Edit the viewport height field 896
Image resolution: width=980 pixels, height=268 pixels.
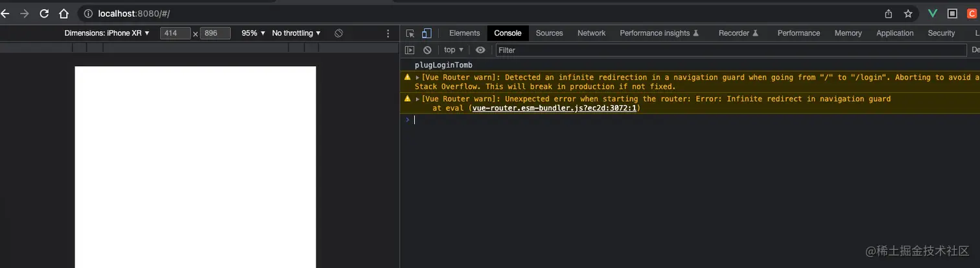[215, 33]
